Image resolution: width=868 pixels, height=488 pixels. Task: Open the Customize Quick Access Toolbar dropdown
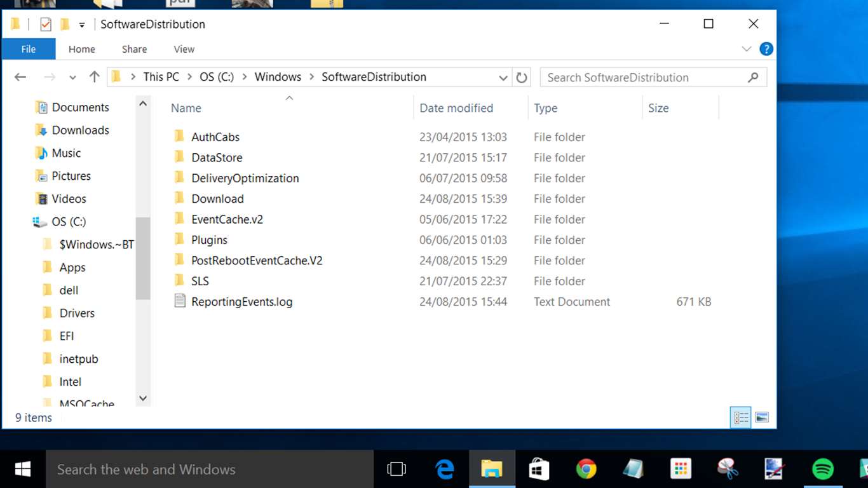coord(82,25)
